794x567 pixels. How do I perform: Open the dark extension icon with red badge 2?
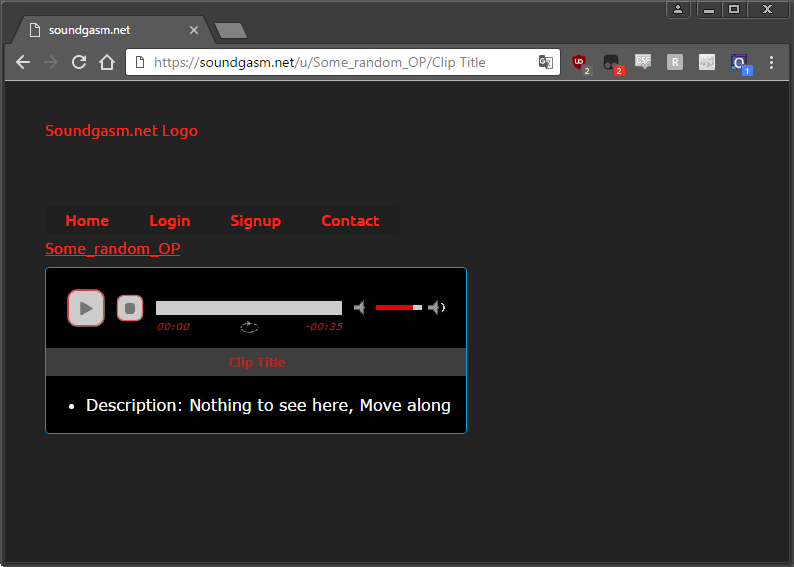click(x=613, y=63)
